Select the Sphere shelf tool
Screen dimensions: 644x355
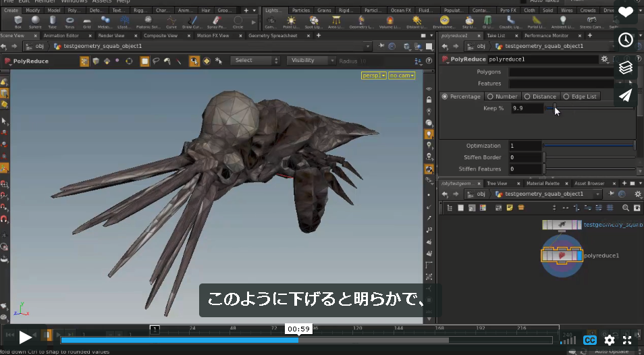(35, 22)
